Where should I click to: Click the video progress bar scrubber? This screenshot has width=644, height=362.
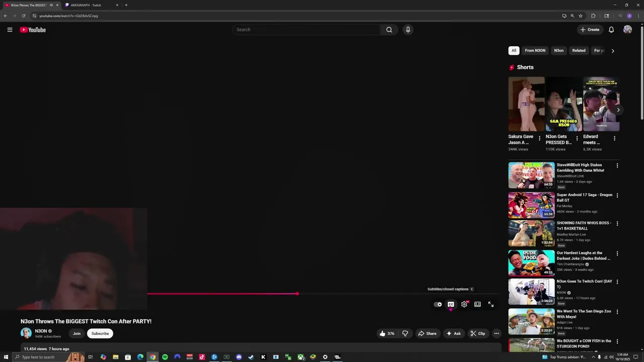click(297, 294)
